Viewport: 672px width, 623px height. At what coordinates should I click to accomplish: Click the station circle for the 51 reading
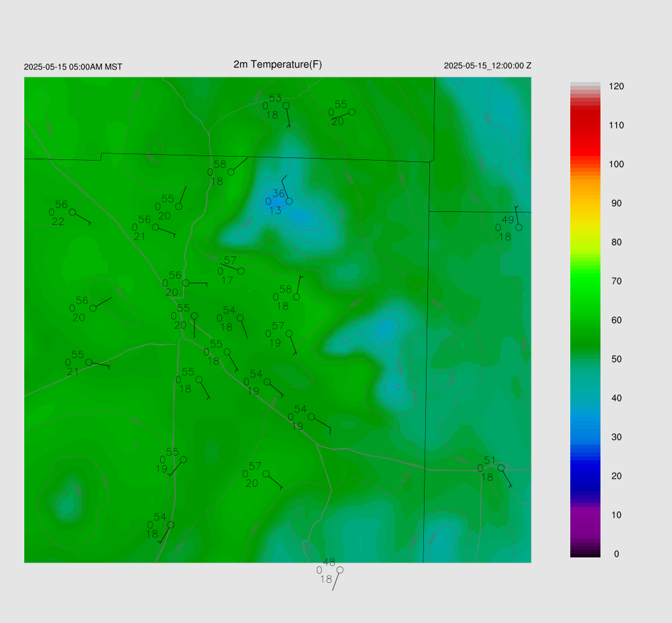coord(501,468)
